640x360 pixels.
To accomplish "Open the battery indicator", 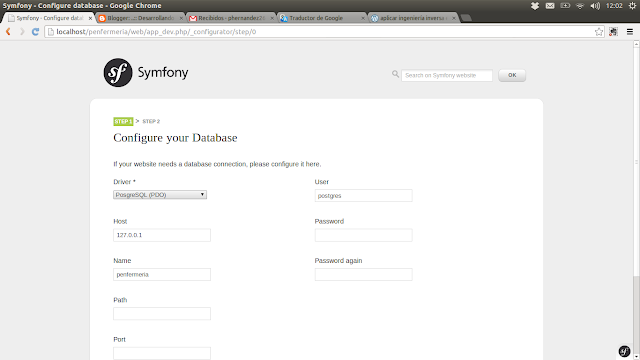I will point(565,6).
